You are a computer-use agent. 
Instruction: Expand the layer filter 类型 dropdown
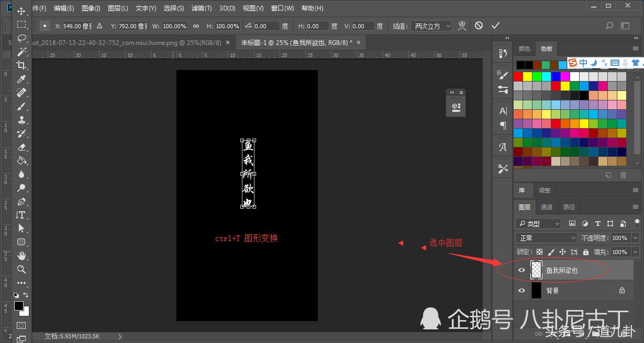538,223
